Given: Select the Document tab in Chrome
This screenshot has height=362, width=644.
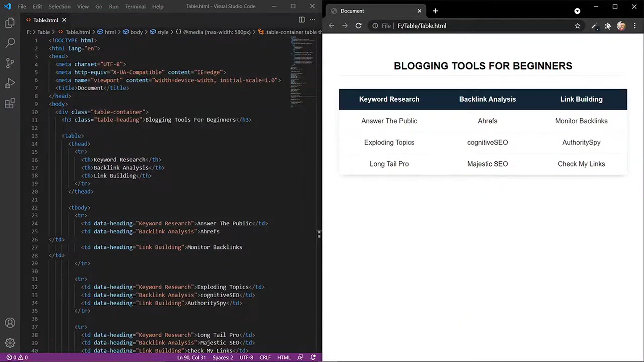Looking at the screenshot, I should tap(376, 11).
